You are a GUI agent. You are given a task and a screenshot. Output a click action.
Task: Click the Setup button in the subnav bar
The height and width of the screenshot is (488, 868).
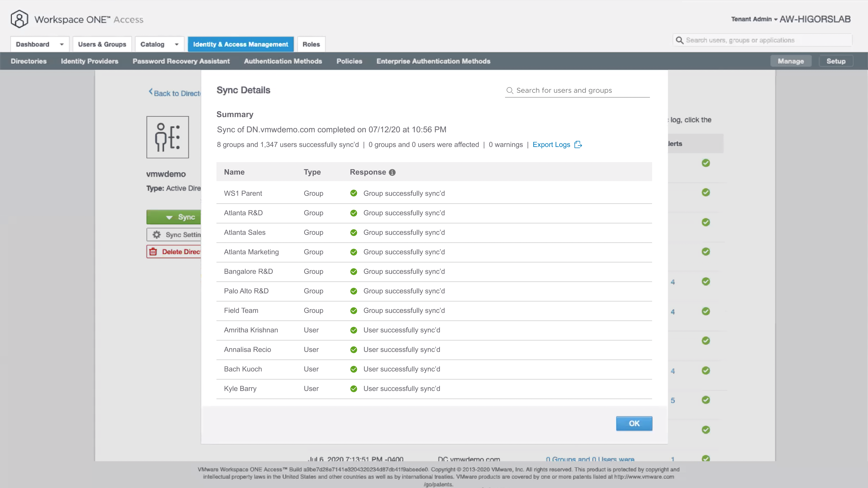pos(835,61)
